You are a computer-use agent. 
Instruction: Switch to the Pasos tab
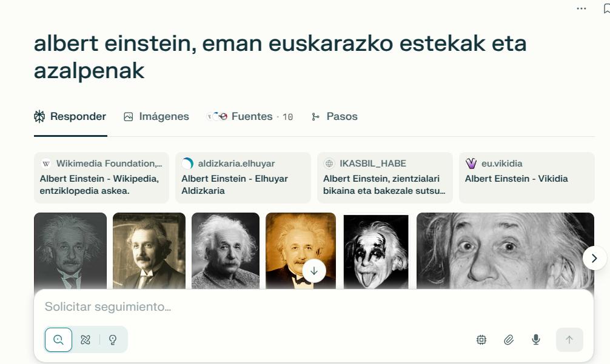(x=335, y=116)
